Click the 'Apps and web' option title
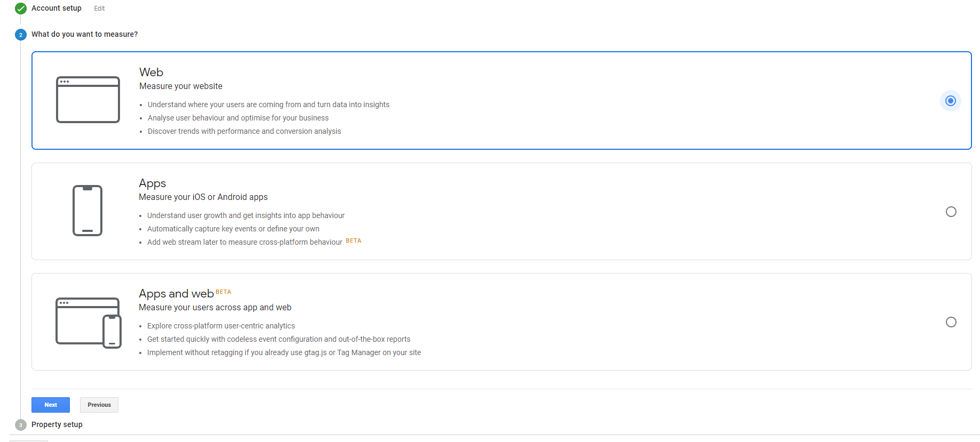Screen dimensions: 980x442 pyautogui.click(x=176, y=294)
